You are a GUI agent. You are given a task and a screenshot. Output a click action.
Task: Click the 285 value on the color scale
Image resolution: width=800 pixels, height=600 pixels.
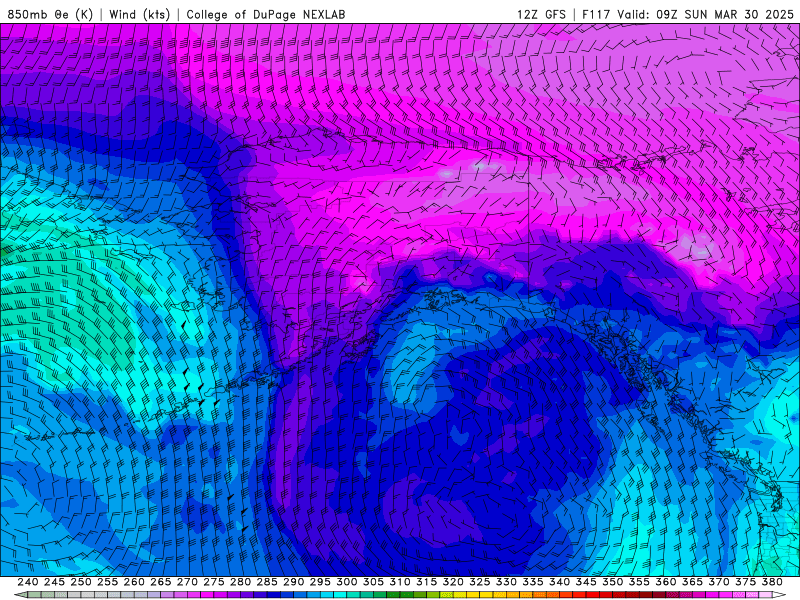click(267, 582)
